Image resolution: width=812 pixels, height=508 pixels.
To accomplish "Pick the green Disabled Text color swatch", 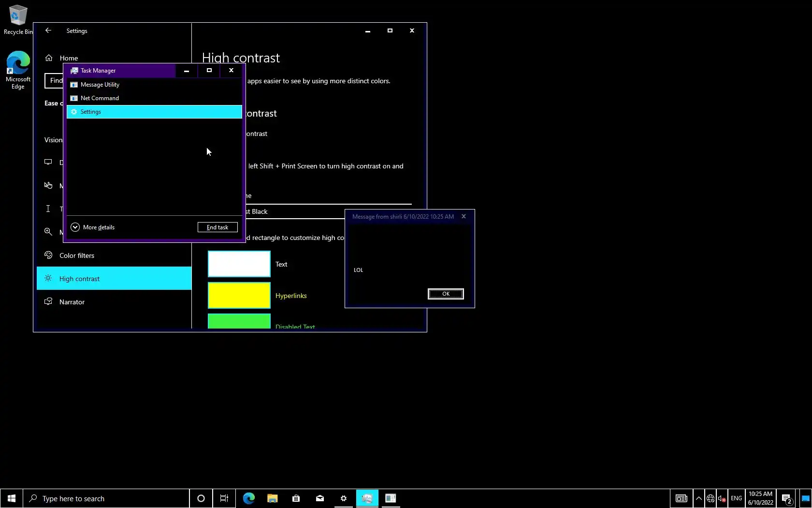I will pyautogui.click(x=239, y=321).
